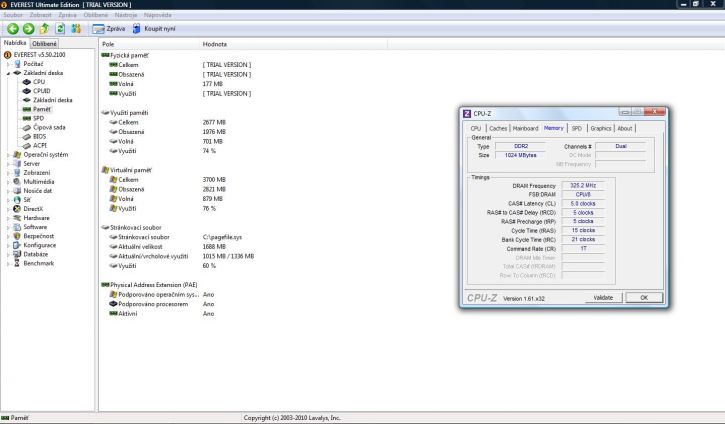Click the Hodnota column header
The width and height of the screenshot is (725, 424).
[294, 44]
